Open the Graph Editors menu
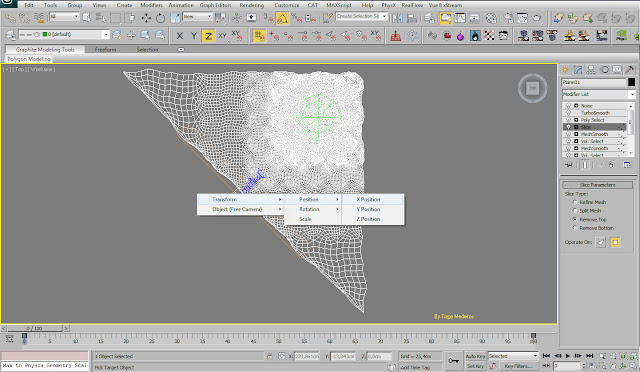The image size is (640, 372). tap(215, 5)
